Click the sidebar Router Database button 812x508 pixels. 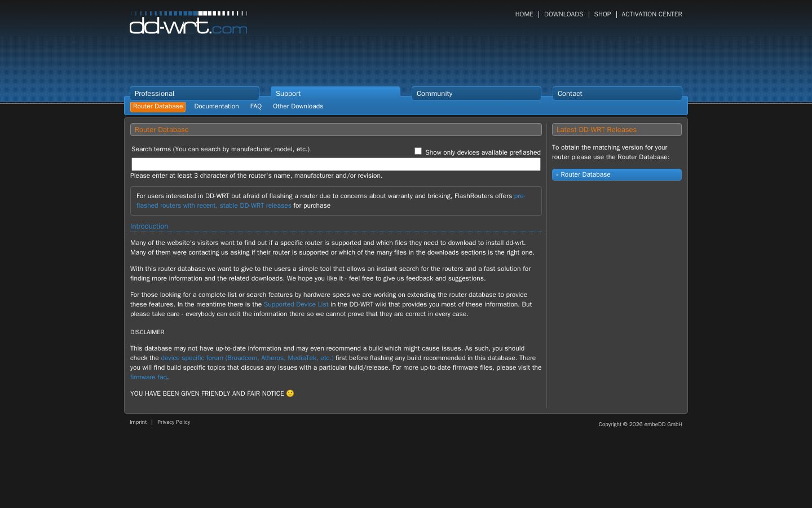617,175
